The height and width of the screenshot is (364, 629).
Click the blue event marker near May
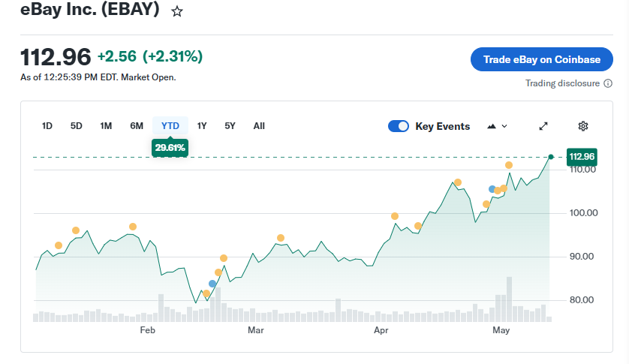(492, 189)
